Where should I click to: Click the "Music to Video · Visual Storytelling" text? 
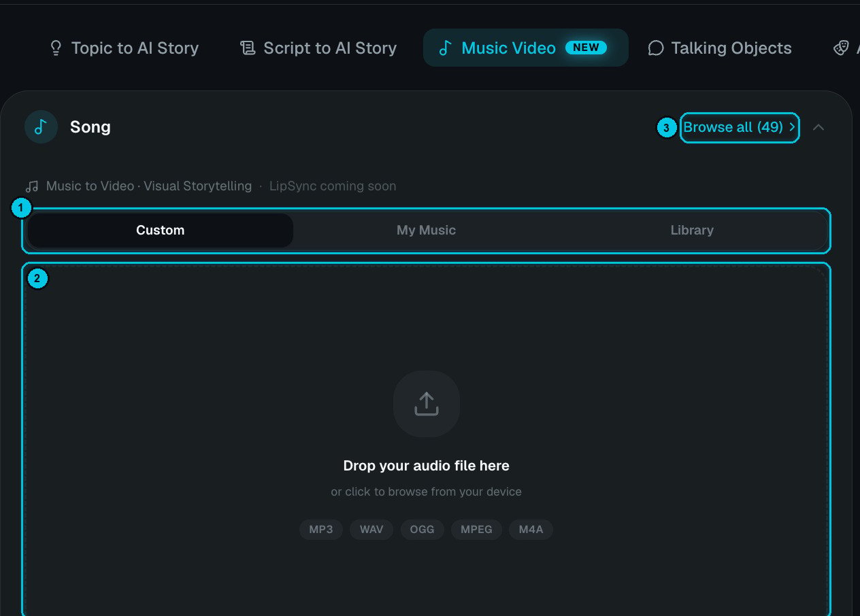pos(149,186)
